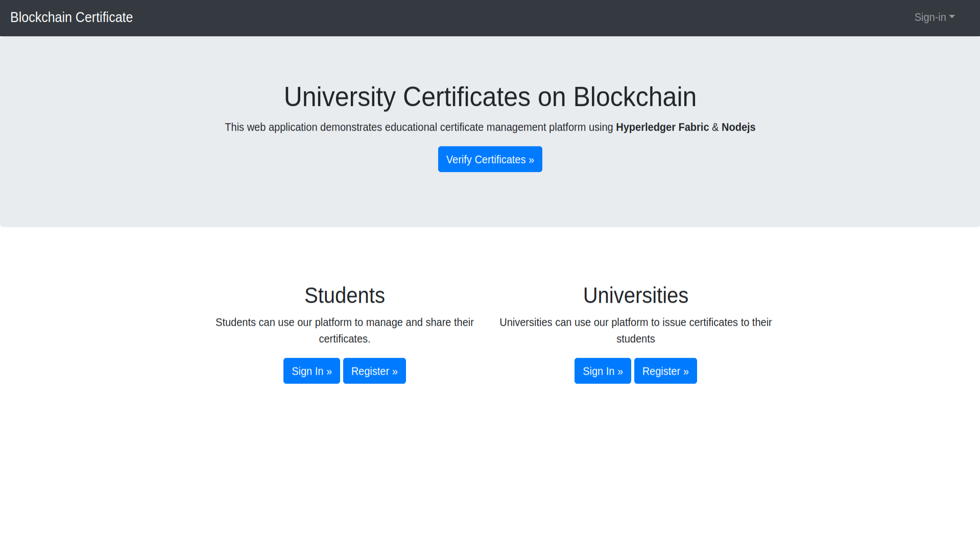The image size is (980, 536).
Task: Click the Students description paragraph
Action: pyautogui.click(x=345, y=330)
